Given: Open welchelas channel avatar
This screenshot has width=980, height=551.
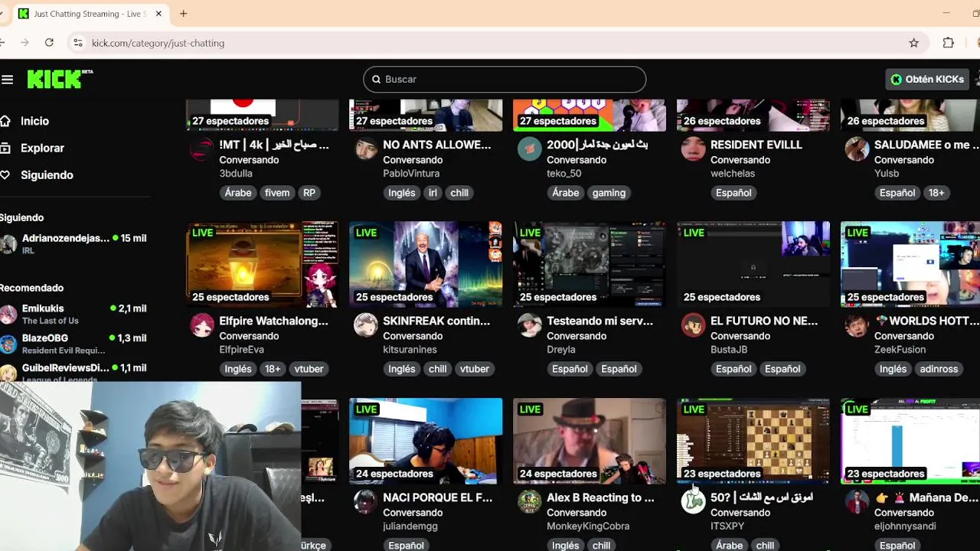Looking at the screenshot, I should click(694, 149).
